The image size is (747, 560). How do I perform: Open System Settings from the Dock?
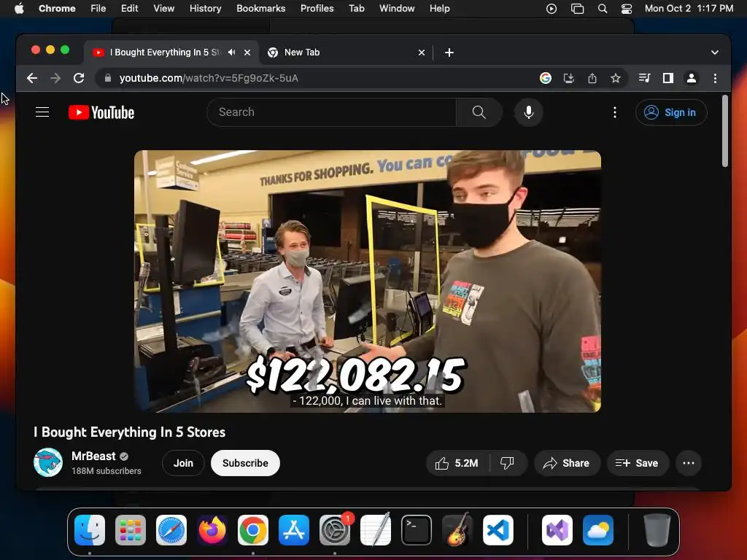(334, 530)
